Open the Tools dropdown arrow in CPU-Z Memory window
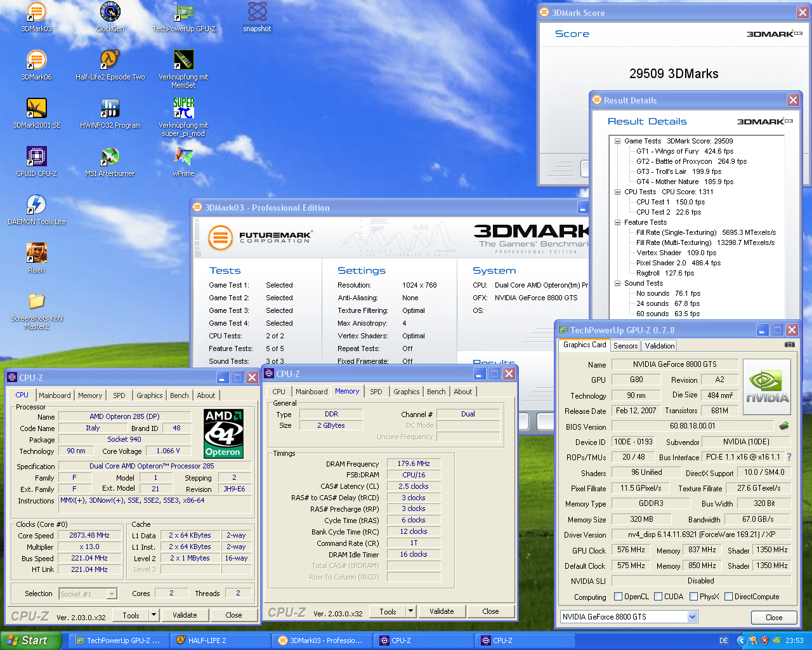Screen dimensions: 812x650 click(410, 612)
